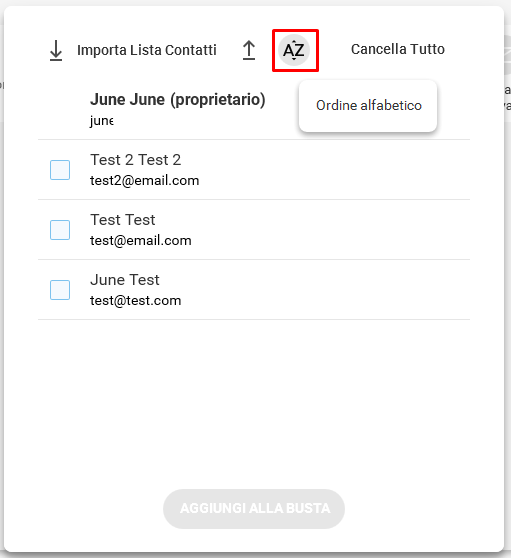The height and width of the screenshot is (558, 511).
Task: Tick the Test Test contact checkbox
Action: [x=60, y=230]
